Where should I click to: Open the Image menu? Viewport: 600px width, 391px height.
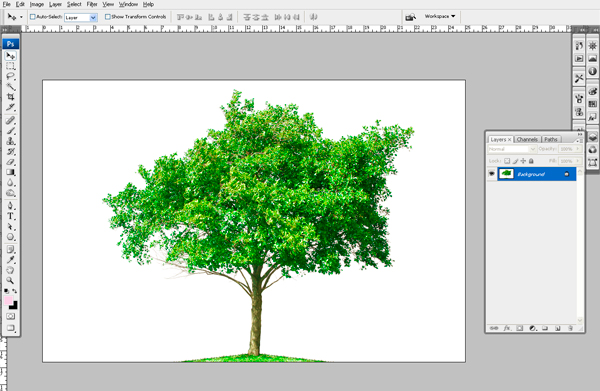tap(37, 4)
